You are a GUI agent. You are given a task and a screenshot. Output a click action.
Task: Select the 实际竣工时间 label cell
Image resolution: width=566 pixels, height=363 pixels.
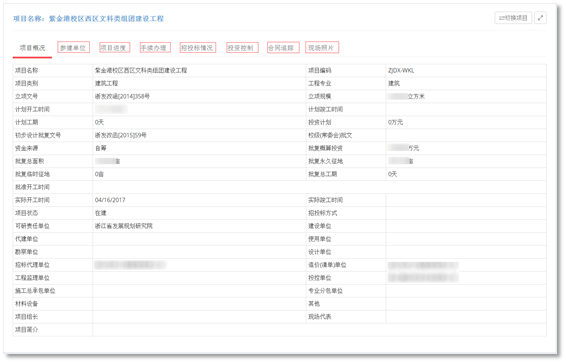coord(346,200)
